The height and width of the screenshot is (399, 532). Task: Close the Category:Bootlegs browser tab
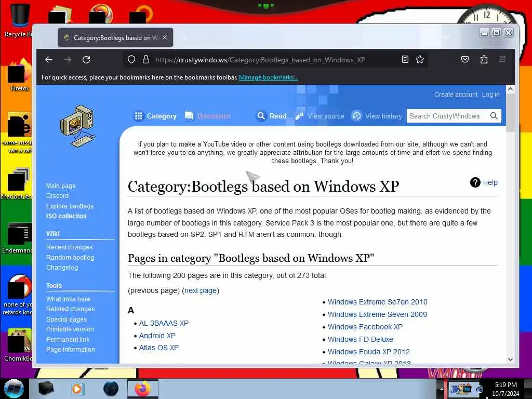165,37
